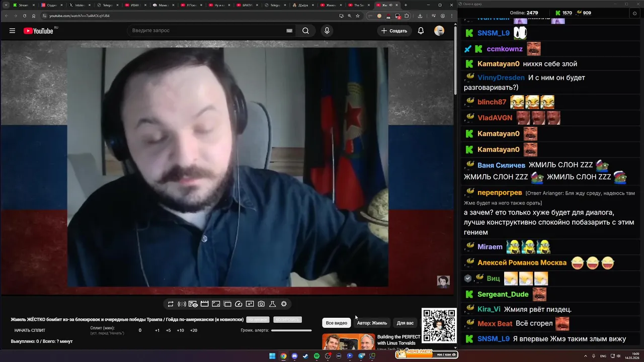The width and height of the screenshot is (644, 362).
Task: Open the tab search dropdown arrow
Action: click(5, 5)
